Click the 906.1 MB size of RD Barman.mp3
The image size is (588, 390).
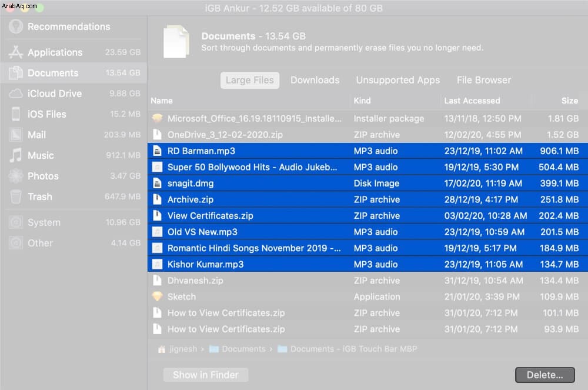(x=559, y=151)
